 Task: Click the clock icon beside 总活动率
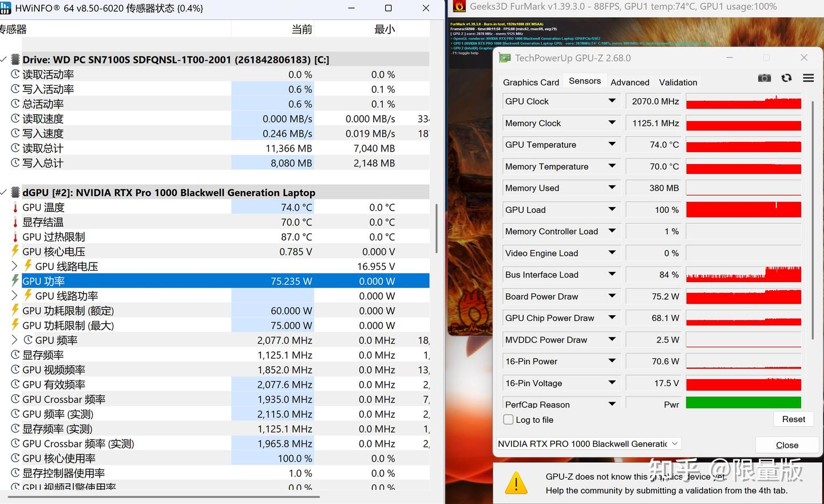click(15, 104)
